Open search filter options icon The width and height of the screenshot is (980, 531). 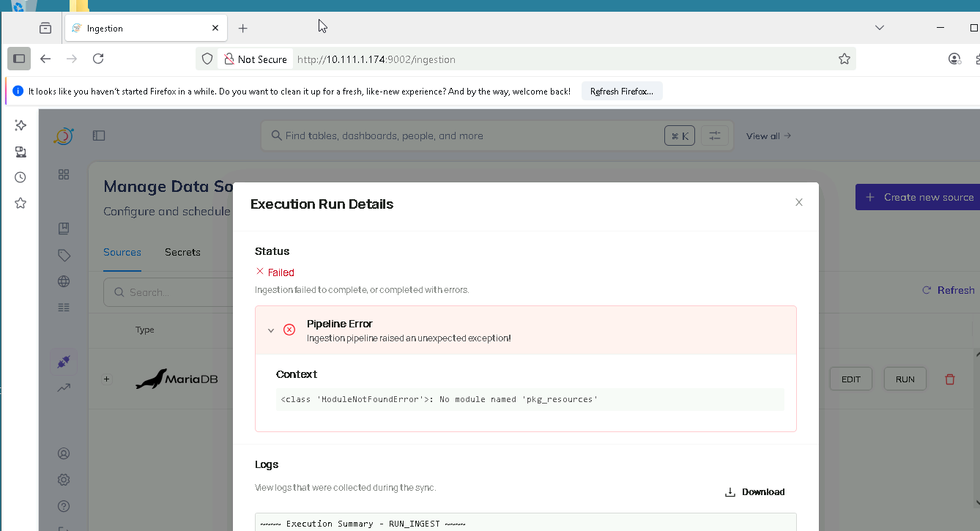tap(714, 135)
